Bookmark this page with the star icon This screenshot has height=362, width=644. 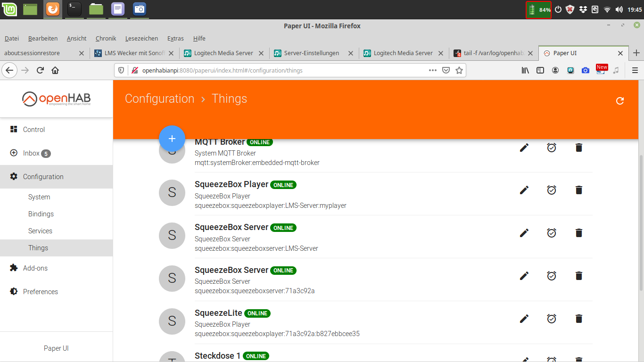459,70
